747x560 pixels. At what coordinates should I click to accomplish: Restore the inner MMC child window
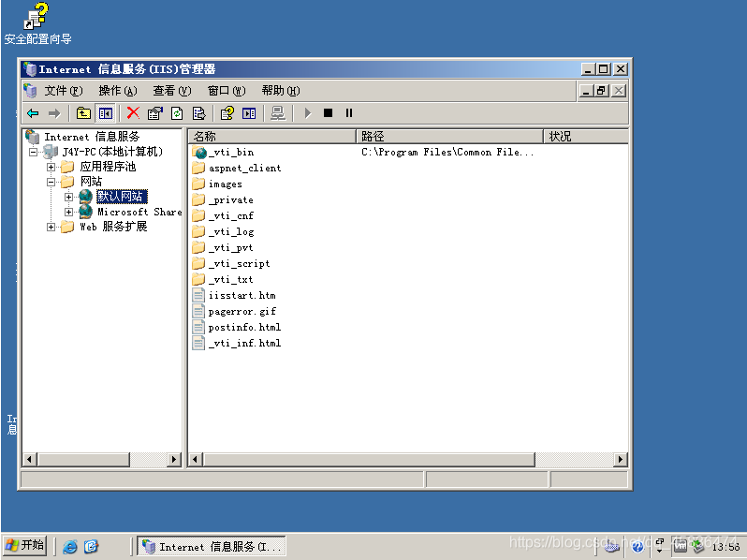pyautogui.click(x=602, y=91)
